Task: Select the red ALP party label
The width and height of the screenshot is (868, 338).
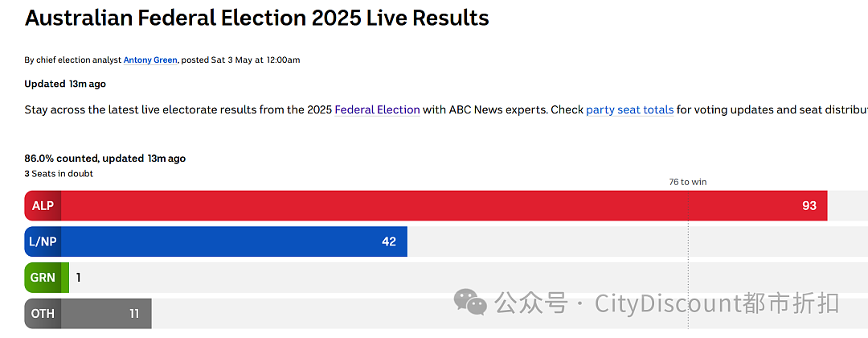Action: click(43, 205)
